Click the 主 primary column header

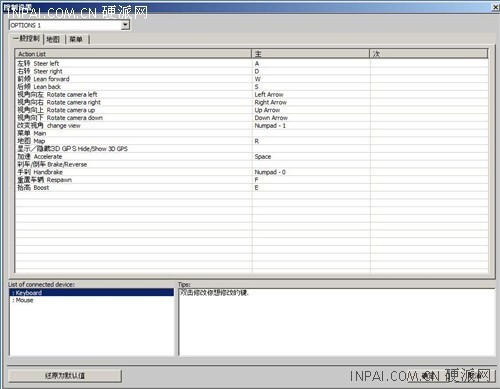(310, 54)
